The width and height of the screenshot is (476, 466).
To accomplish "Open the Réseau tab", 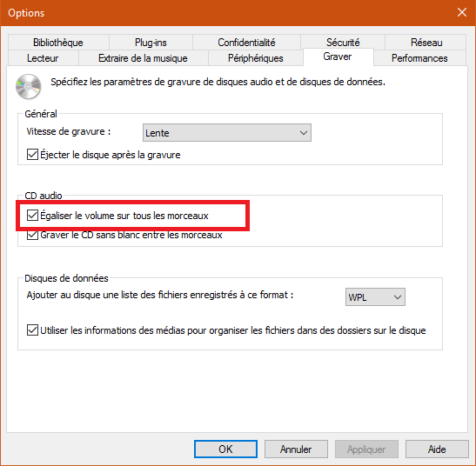I will [426, 43].
